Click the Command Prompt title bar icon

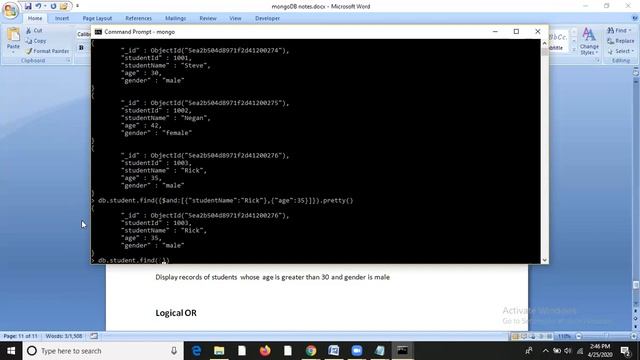click(x=98, y=32)
